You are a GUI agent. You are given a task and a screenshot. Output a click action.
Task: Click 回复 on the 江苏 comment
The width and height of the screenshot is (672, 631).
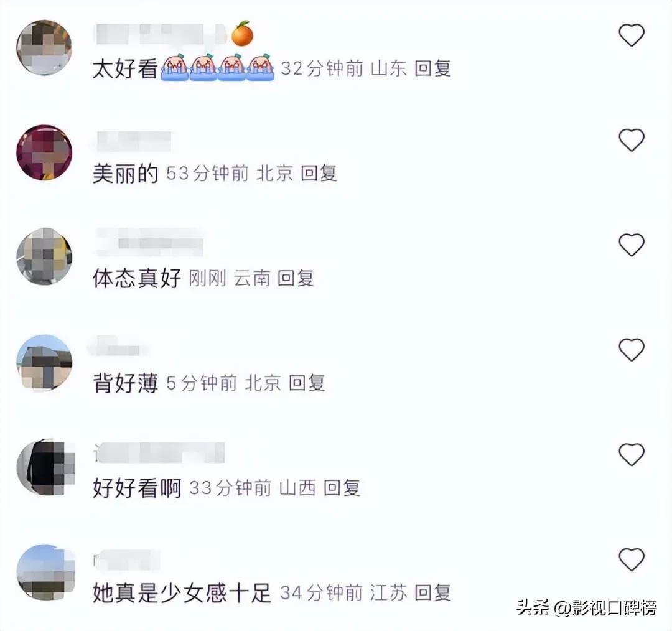(x=433, y=593)
